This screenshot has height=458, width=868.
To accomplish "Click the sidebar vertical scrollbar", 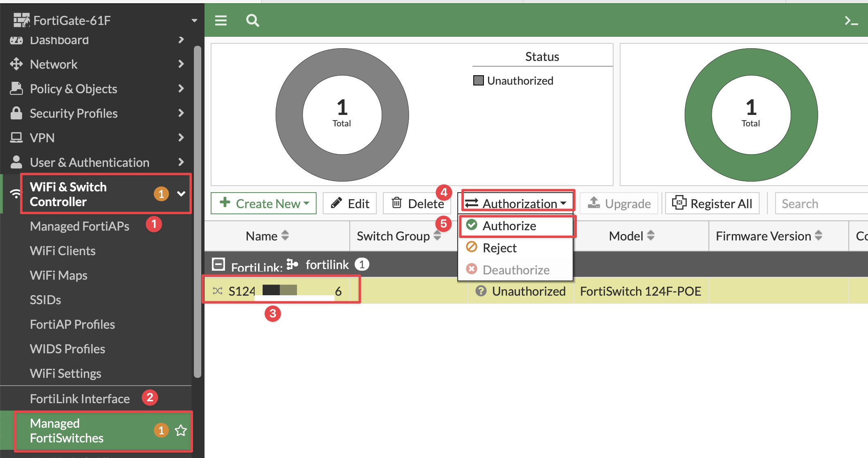I will (198, 212).
